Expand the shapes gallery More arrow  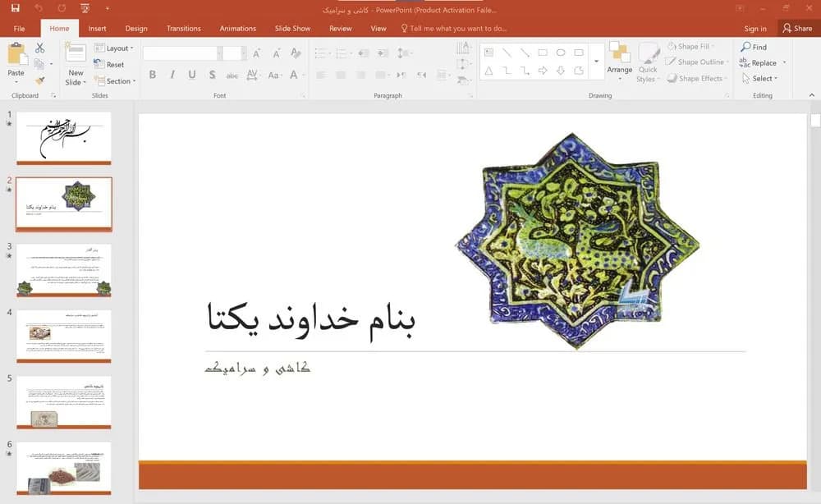[596, 62]
